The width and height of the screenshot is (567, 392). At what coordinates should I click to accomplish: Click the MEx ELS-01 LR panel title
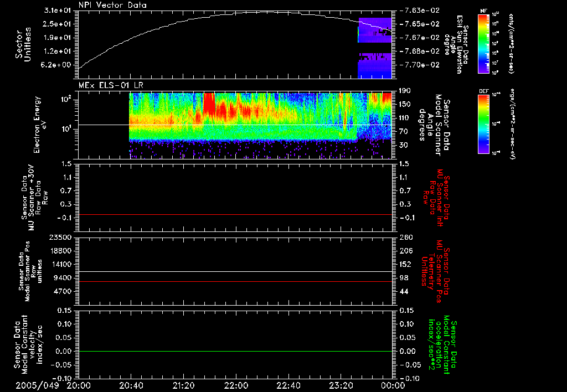[x=111, y=86]
